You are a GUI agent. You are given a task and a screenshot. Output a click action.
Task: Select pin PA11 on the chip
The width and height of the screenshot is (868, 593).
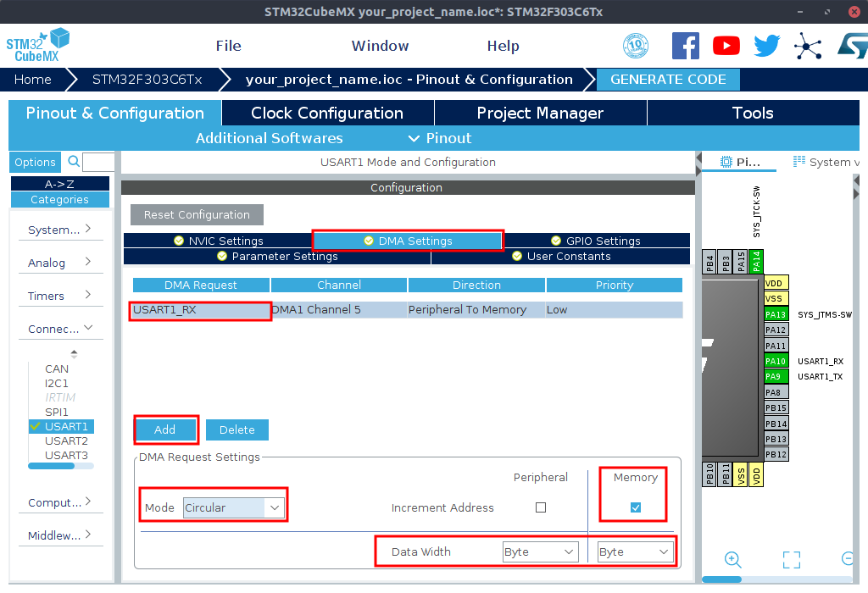tap(776, 346)
